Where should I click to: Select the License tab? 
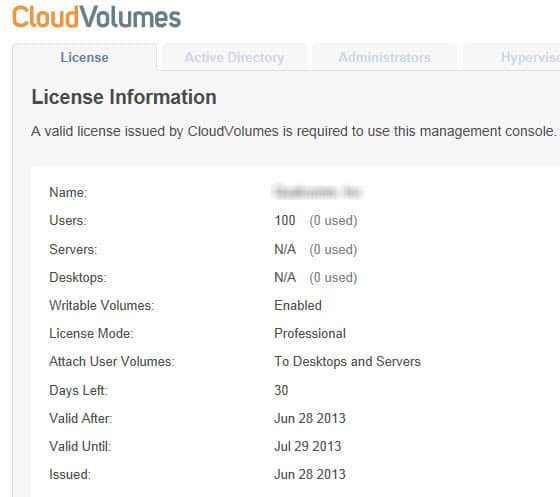tap(84, 57)
